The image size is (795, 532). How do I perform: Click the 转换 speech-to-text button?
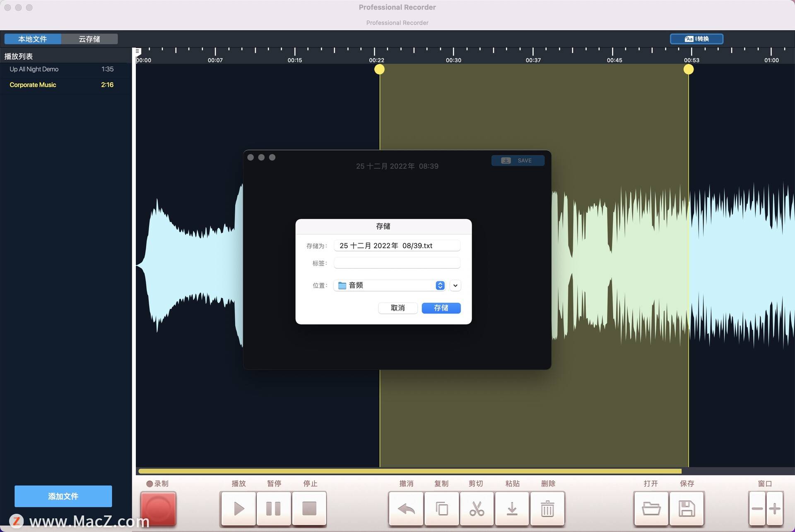pyautogui.click(x=696, y=39)
